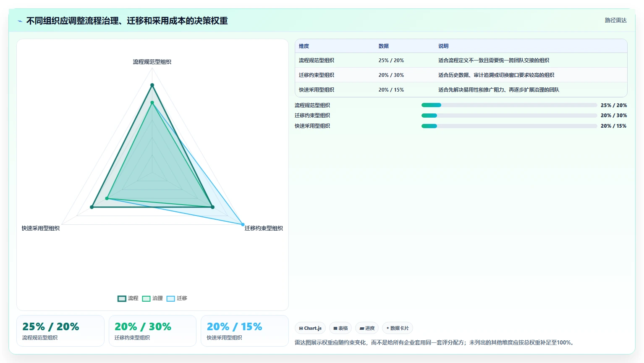Click the 迁移约束型组织 label beside the progress bars
This screenshot has width=644, height=363.
coord(312,116)
